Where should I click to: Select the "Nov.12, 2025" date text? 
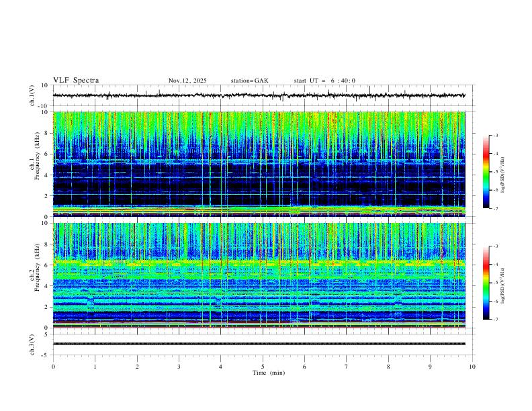(x=187, y=81)
